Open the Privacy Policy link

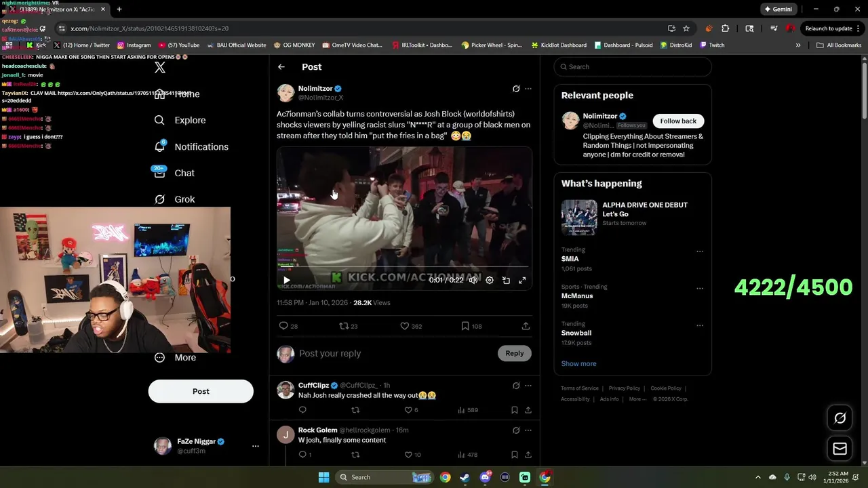click(625, 388)
